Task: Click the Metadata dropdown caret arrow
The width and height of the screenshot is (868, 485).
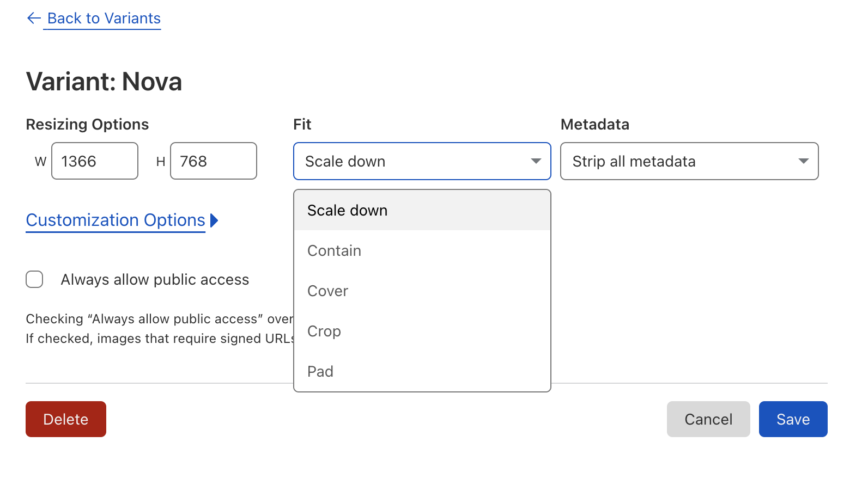Action: 803,161
